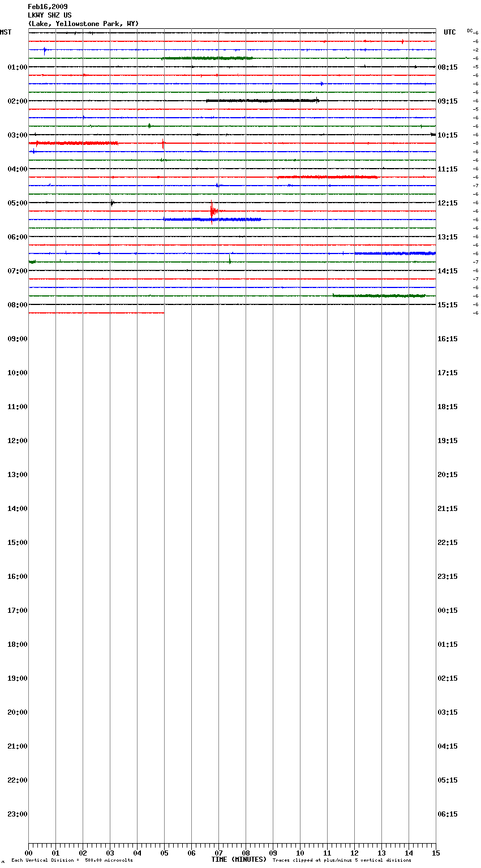Click the "Traces clipped at plus/minus 5" footer note
The width and height of the screenshot is (481, 868).
pos(342,860)
